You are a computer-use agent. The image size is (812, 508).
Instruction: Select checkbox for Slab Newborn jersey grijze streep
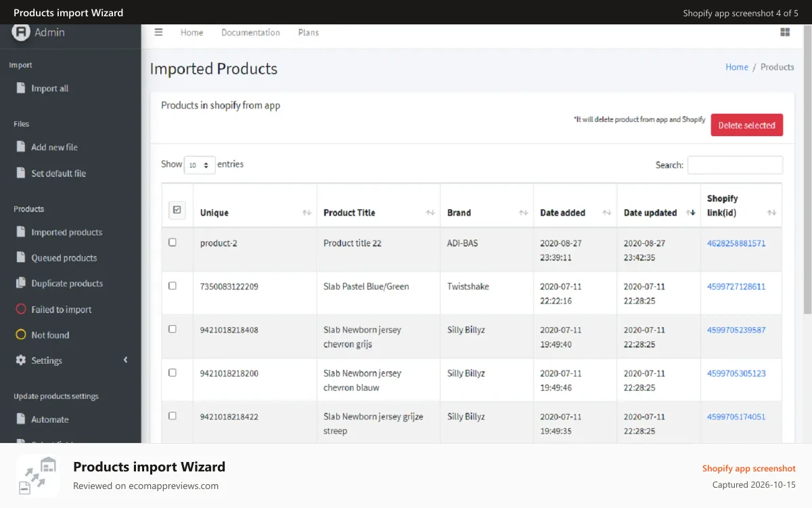[x=172, y=415]
